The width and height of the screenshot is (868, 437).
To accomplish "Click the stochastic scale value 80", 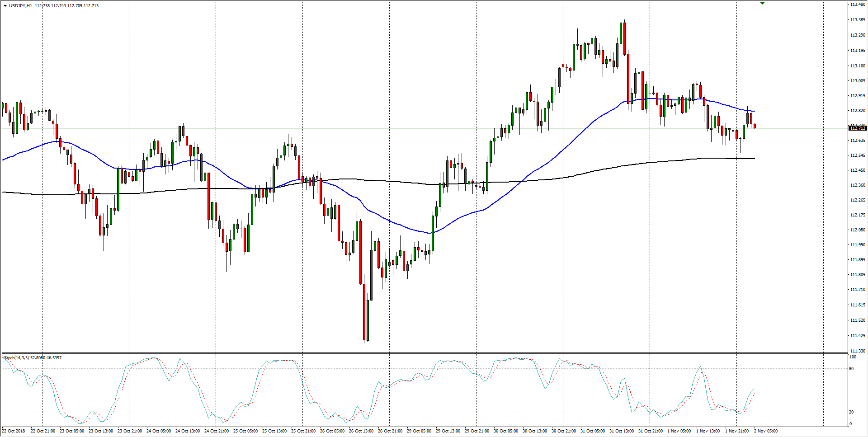I will 851,369.
